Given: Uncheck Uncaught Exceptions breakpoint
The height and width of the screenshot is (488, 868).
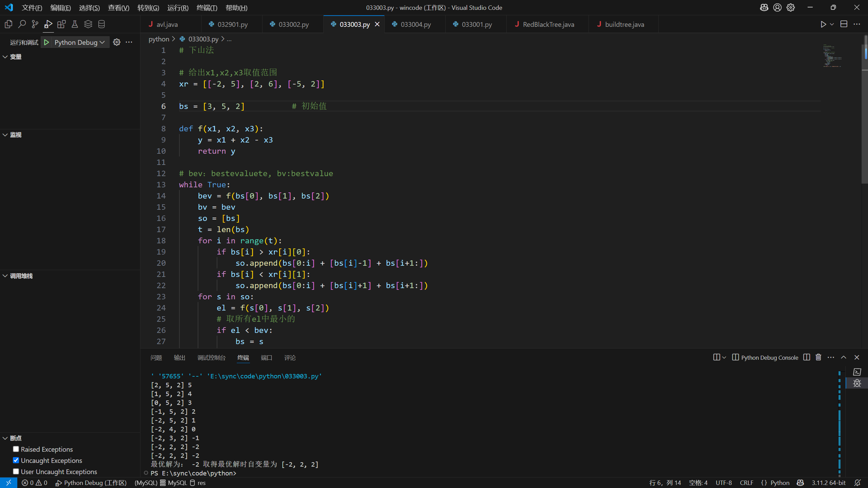Looking at the screenshot, I should click(16, 460).
